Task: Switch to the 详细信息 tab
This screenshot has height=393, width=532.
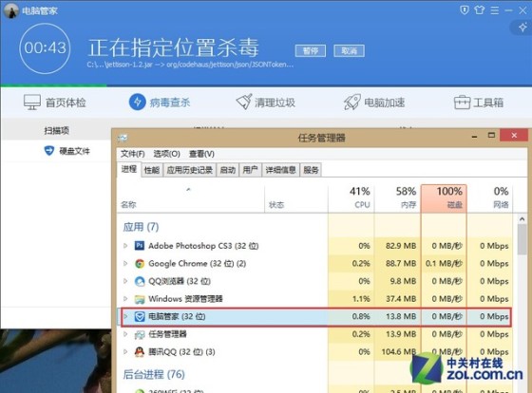Action: pyautogui.click(x=280, y=170)
